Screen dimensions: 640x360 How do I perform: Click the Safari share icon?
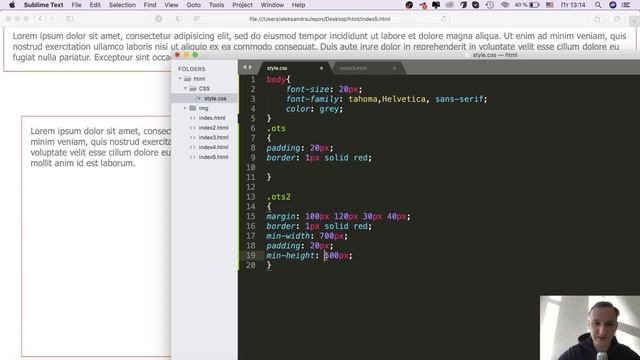point(597,19)
